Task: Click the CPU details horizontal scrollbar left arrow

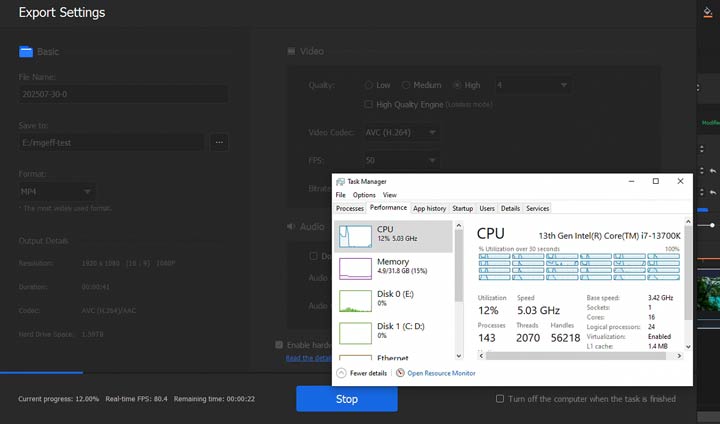Action: (481, 356)
